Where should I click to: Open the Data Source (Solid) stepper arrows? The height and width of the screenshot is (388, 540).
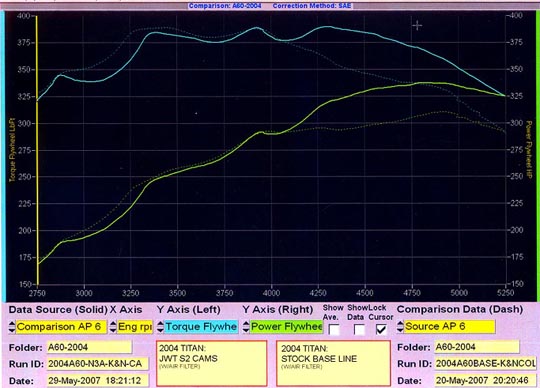(12, 327)
